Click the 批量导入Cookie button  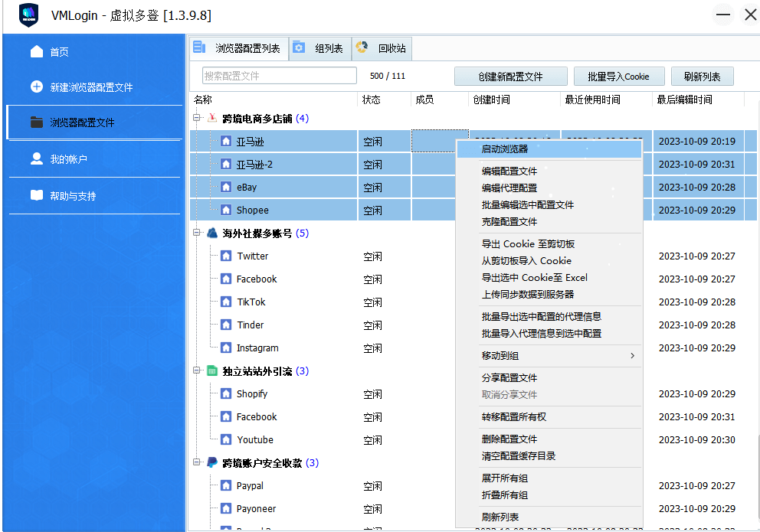click(618, 77)
